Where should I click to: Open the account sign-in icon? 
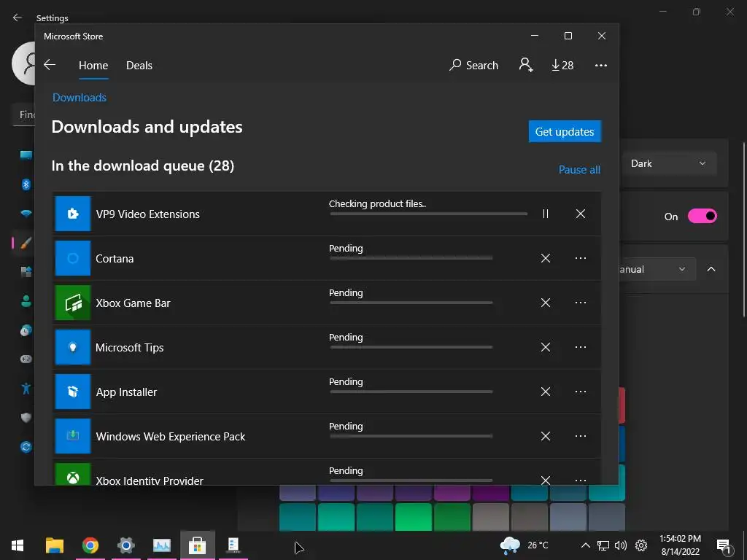point(526,65)
